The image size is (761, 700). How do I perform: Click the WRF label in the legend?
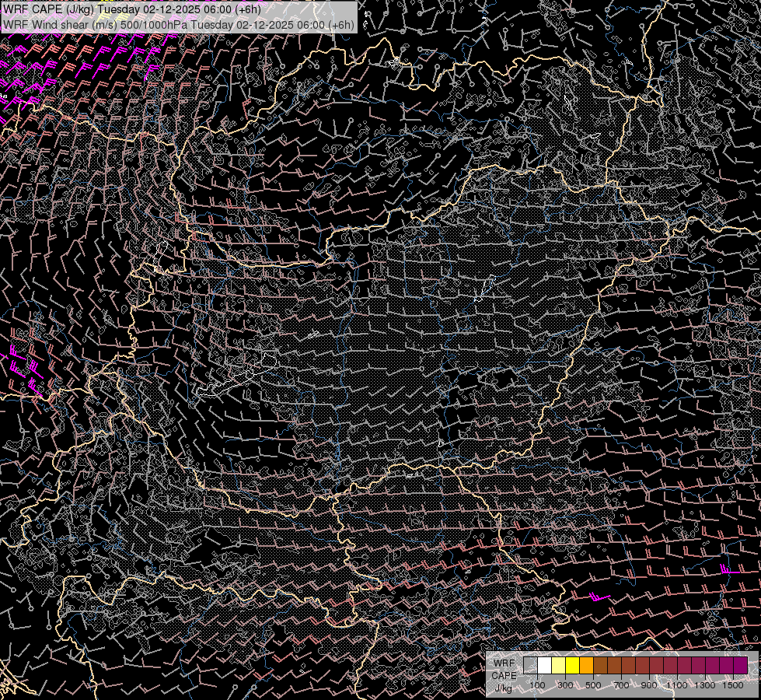pyautogui.click(x=504, y=663)
